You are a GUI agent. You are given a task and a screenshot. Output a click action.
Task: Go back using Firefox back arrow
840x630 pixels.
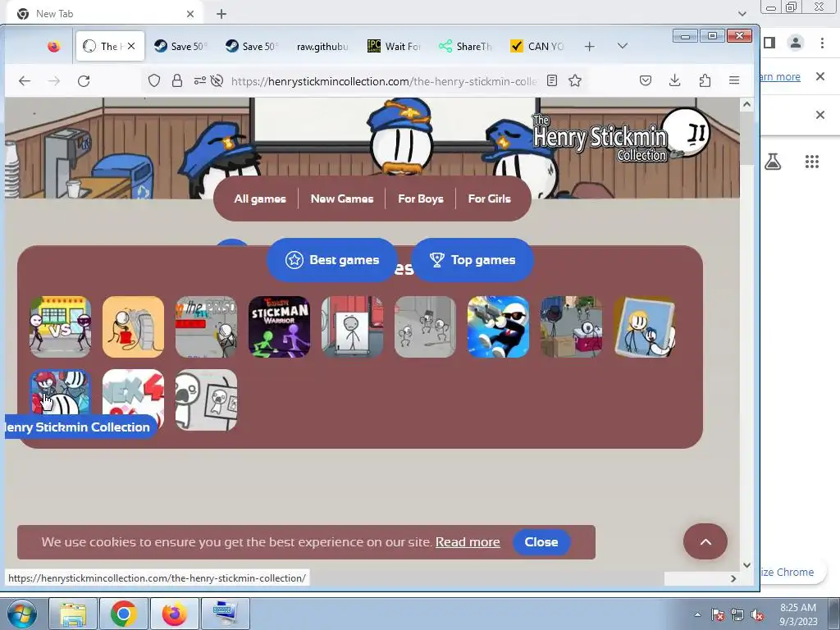pos(25,81)
